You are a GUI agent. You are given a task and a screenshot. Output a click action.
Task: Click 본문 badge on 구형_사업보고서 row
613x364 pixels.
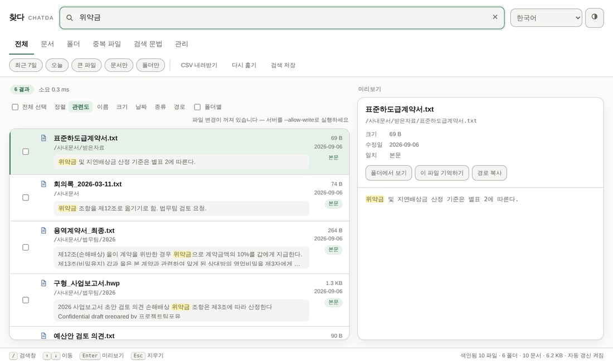coord(333,302)
